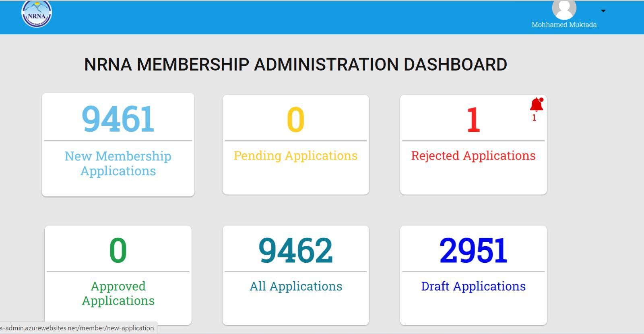Open the Draft Applications label
This screenshot has width=644, height=334.
coord(473,286)
